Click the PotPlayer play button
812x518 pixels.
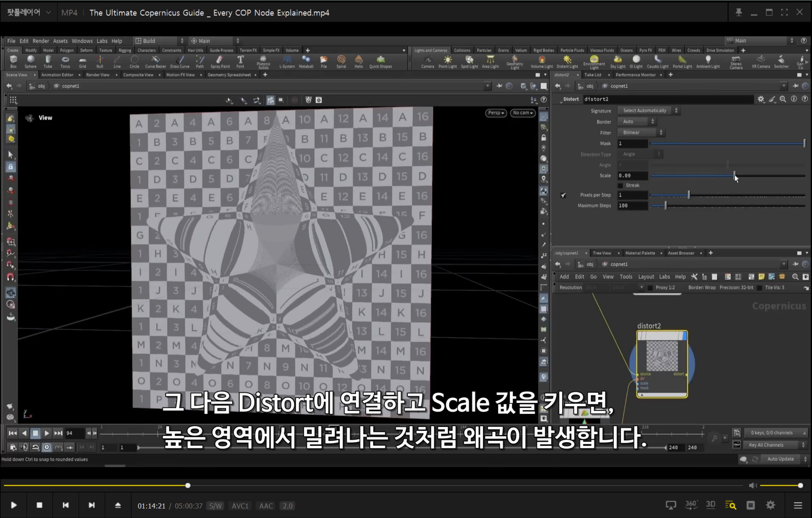14,505
